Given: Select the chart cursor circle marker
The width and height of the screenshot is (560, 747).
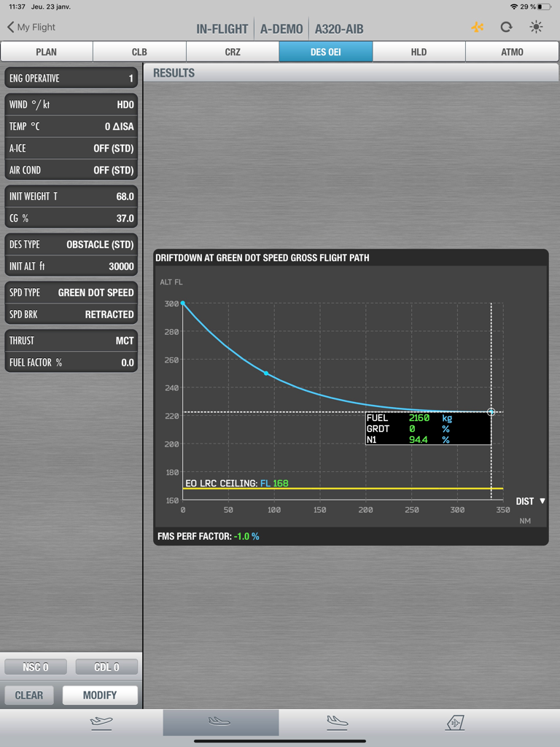Looking at the screenshot, I should click(491, 412).
